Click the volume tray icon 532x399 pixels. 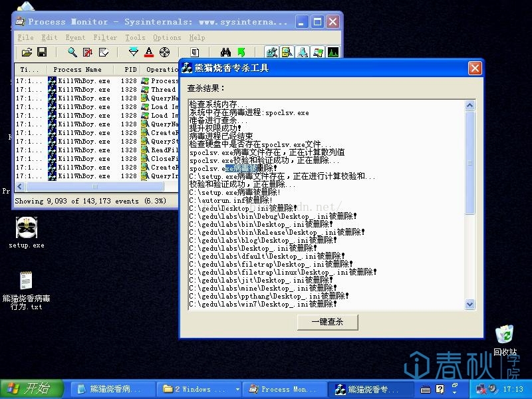[493, 389]
